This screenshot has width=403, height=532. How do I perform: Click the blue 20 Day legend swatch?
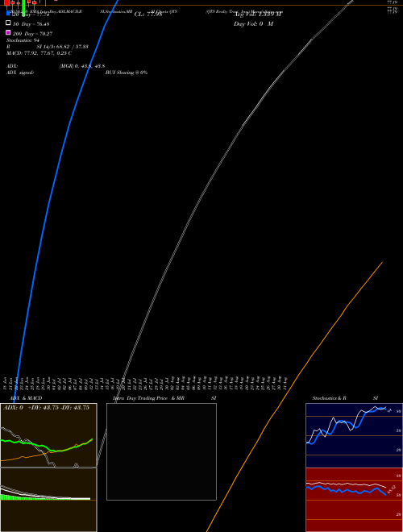pos(8,13)
